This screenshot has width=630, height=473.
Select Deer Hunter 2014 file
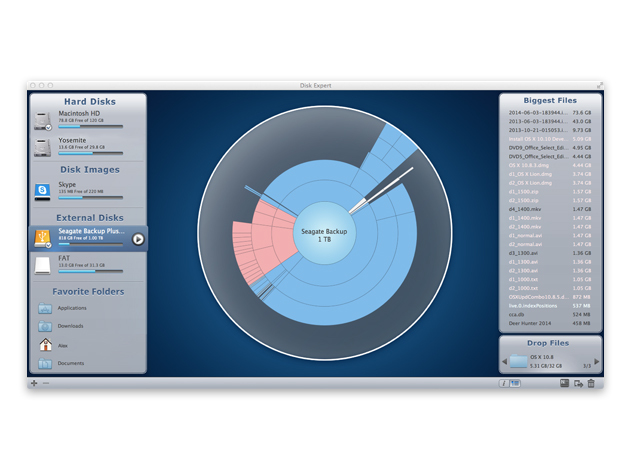pyautogui.click(x=550, y=324)
